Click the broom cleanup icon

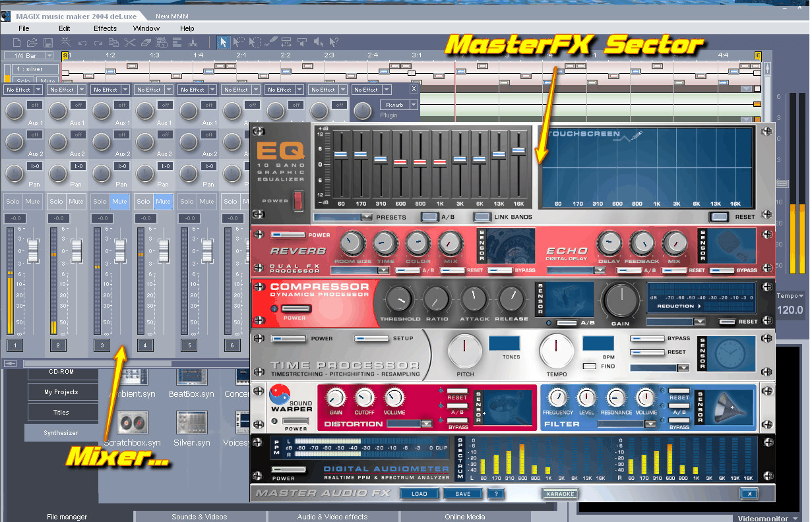click(193, 43)
